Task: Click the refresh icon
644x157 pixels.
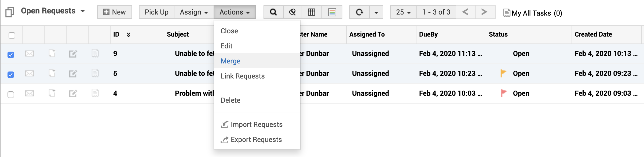Action: pyautogui.click(x=359, y=12)
